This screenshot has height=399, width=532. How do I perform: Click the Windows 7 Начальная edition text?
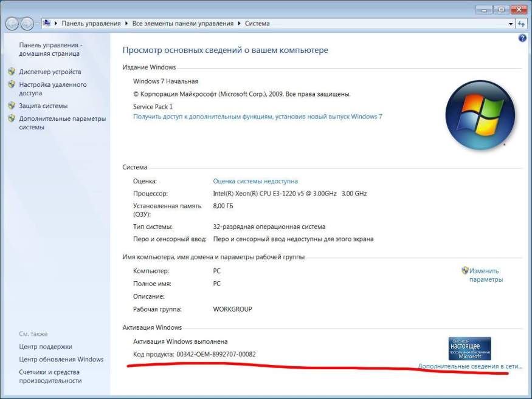coord(165,81)
